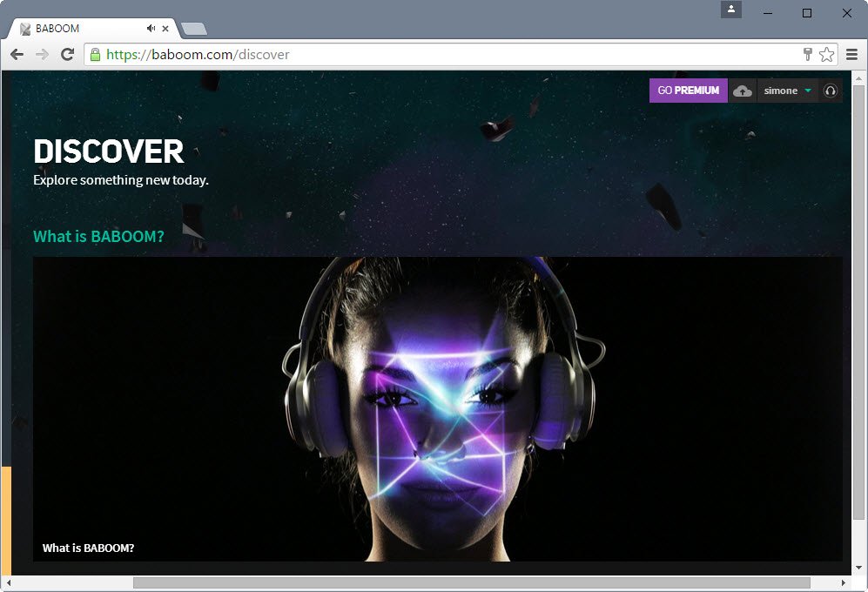Minimize the browser window
The image size is (868, 592).
click(768, 13)
